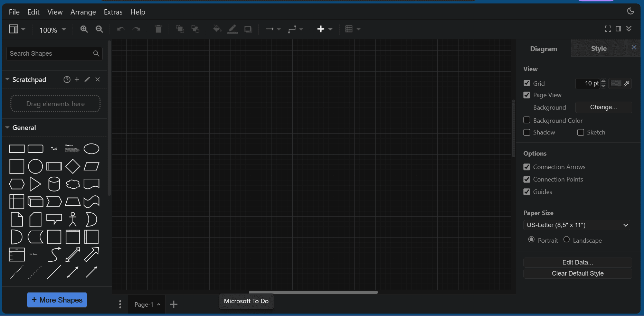Open the 100% zoom level dropdown
Screen dimensions: 644x316
53,30
